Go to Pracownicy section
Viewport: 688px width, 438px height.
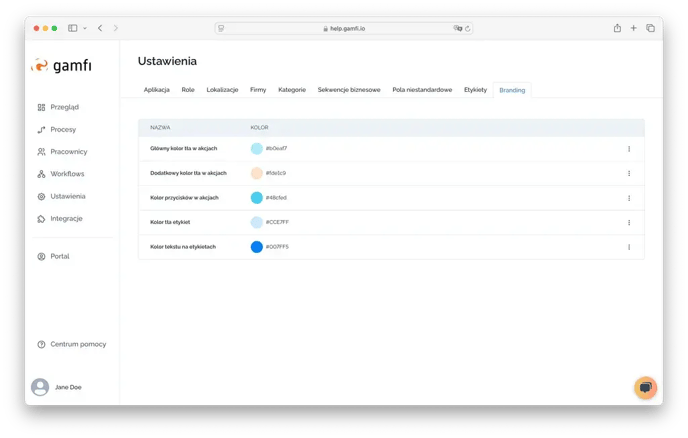click(68, 152)
